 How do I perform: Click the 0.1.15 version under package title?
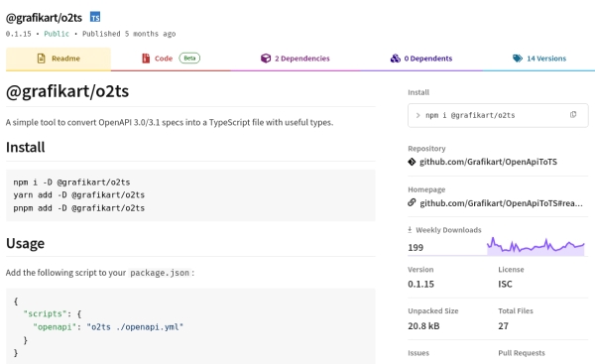point(19,34)
